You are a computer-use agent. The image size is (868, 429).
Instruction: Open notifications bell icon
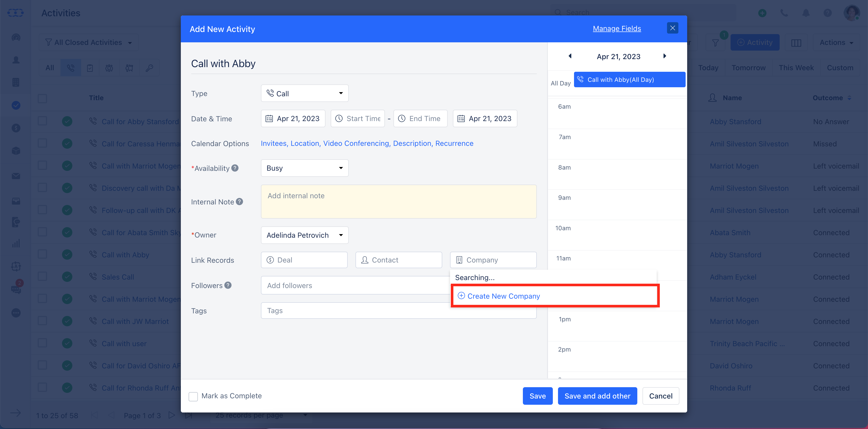(806, 13)
